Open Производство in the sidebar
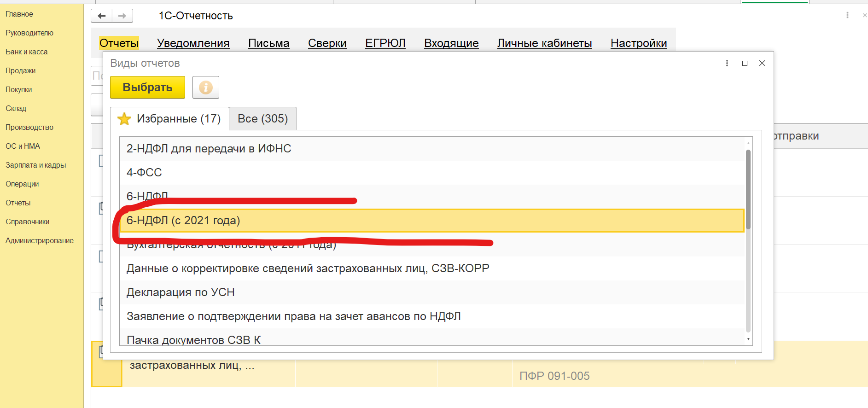The width and height of the screenshot is (868, 408). click(29, 128)
